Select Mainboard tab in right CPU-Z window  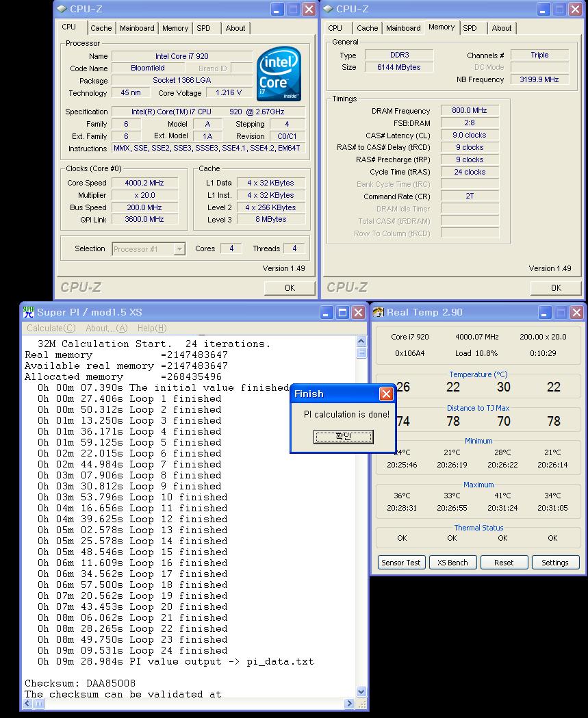point(403,28)
